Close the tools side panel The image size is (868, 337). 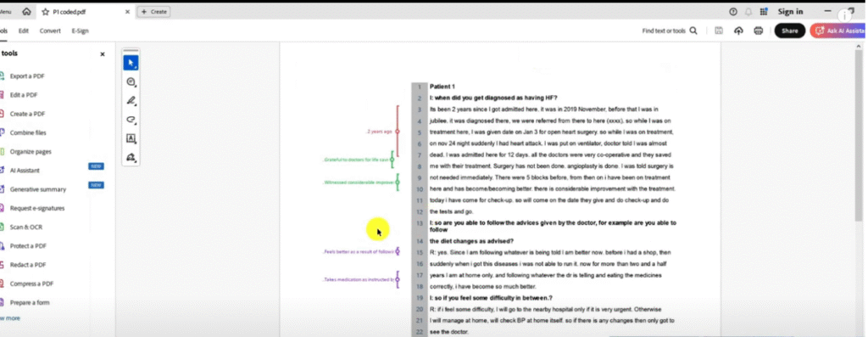pos(103,54)
